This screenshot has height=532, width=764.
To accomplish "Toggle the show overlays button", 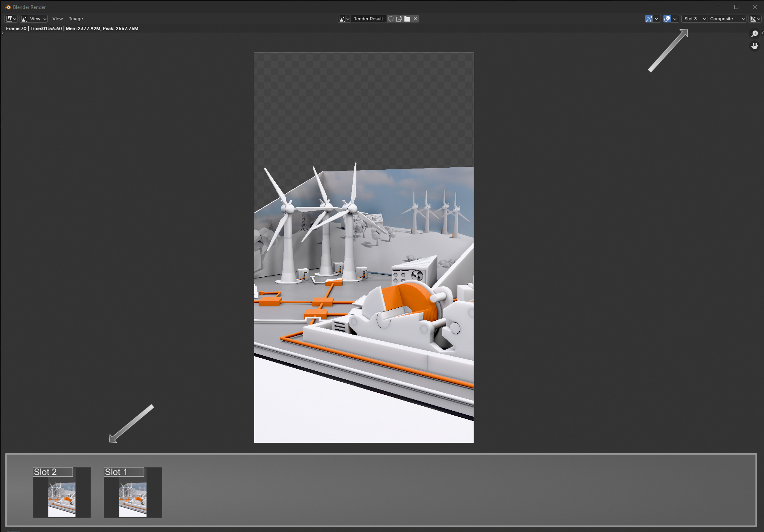I will pos(667,19).
